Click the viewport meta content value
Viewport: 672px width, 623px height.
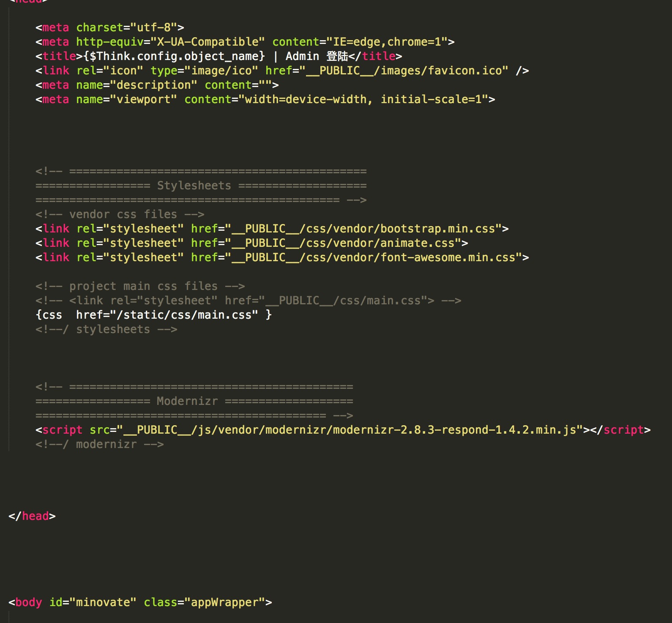[363, 99]
